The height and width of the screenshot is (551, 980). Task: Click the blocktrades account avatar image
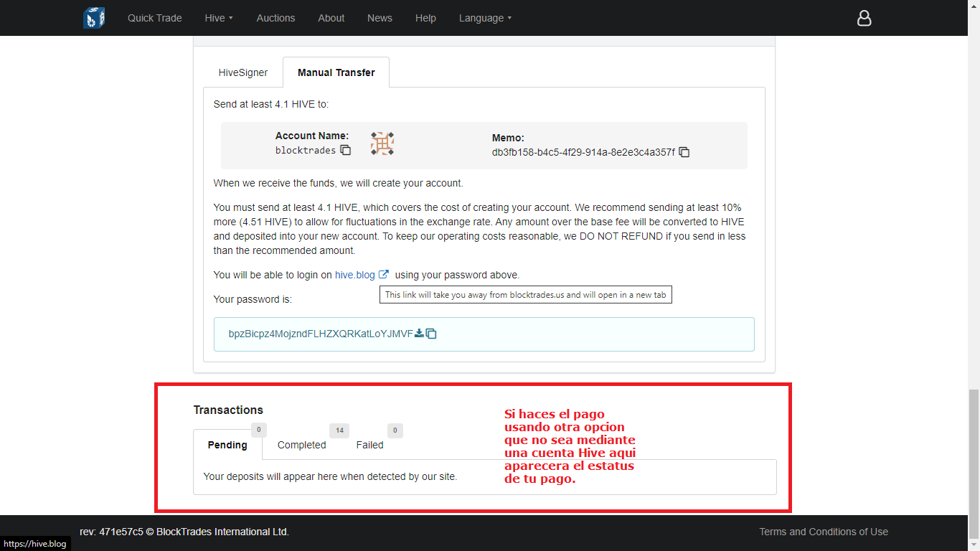click(382, 144)
